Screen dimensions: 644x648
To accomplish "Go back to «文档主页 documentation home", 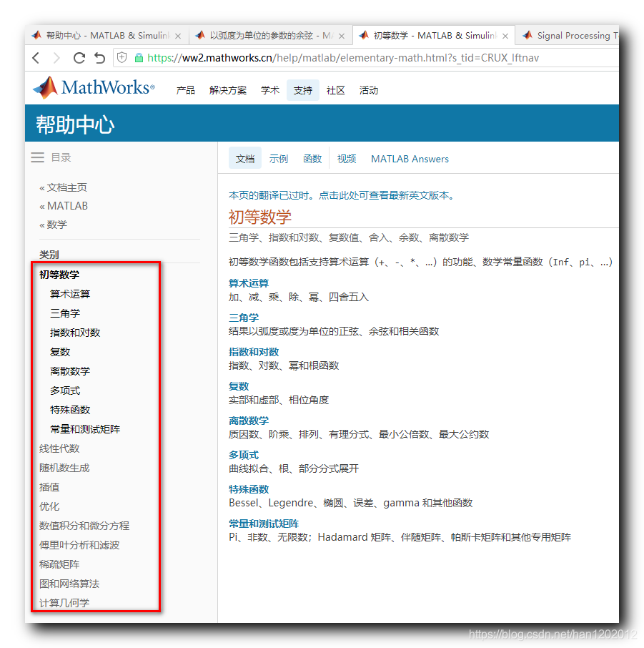I will [66, 187].
